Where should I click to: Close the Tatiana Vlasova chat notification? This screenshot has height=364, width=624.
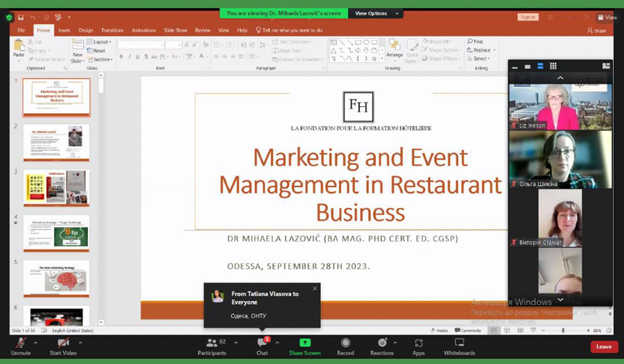pos(315,288)
